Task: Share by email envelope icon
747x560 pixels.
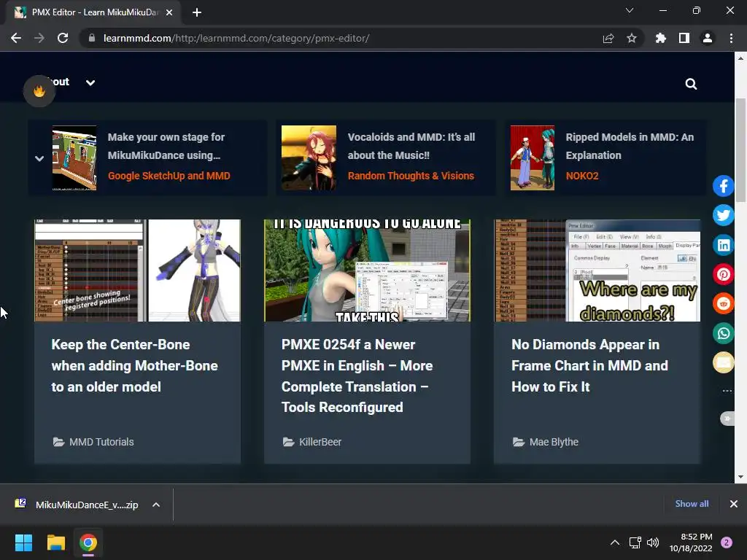Action: tap(723, 363)
